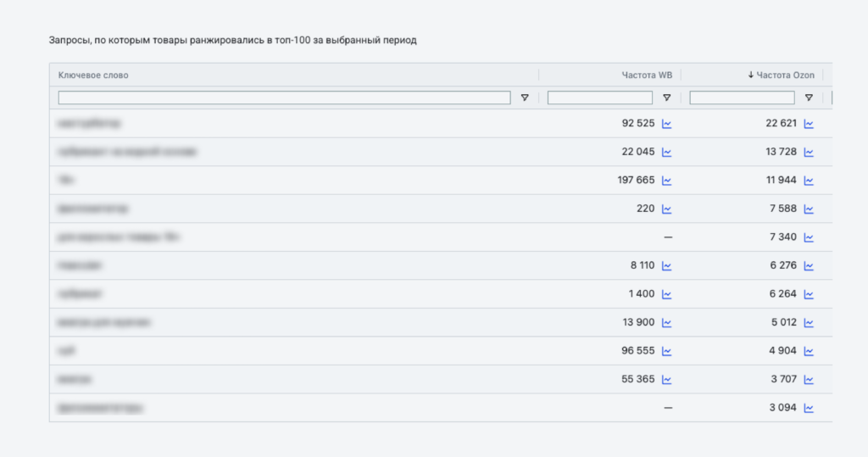Screen dimensions: 868x457
Task: Select the table row with 96 555 WB frequency
Action: pos(339,351)
